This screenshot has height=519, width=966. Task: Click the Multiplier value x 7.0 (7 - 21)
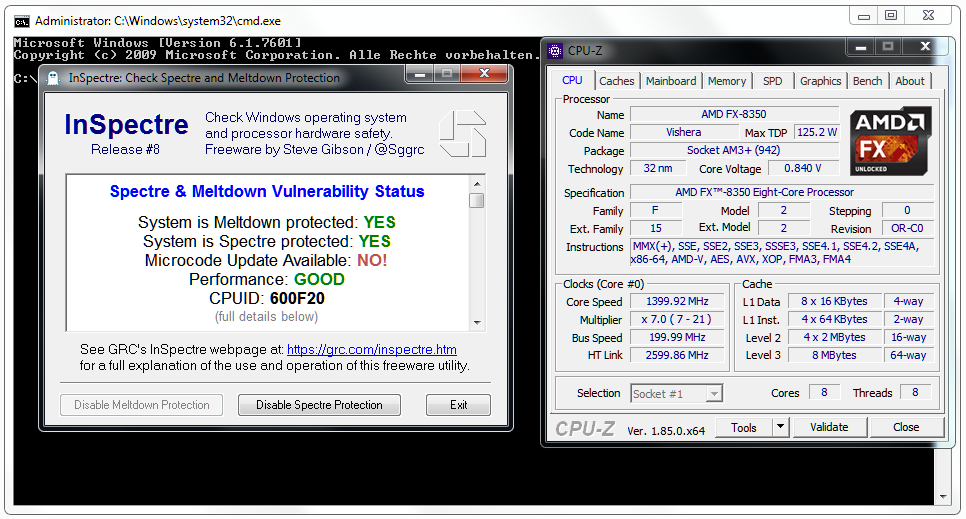click(x=677, y=319)
